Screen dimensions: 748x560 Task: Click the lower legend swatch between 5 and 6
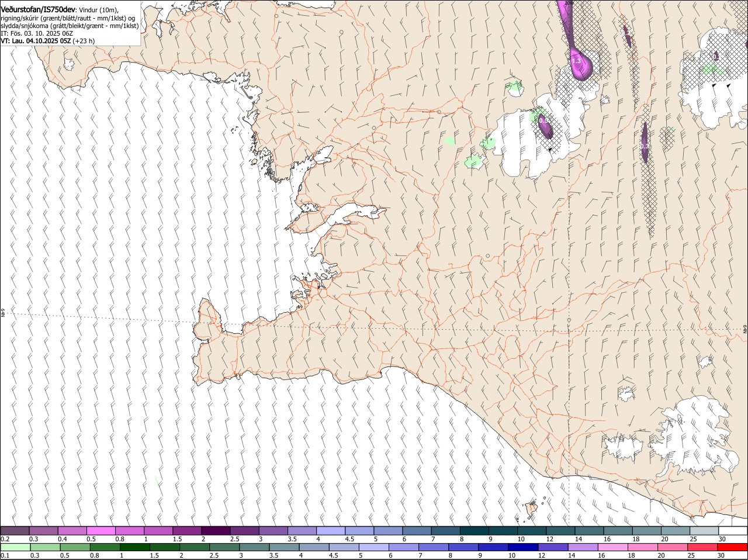tap(374, 548)
